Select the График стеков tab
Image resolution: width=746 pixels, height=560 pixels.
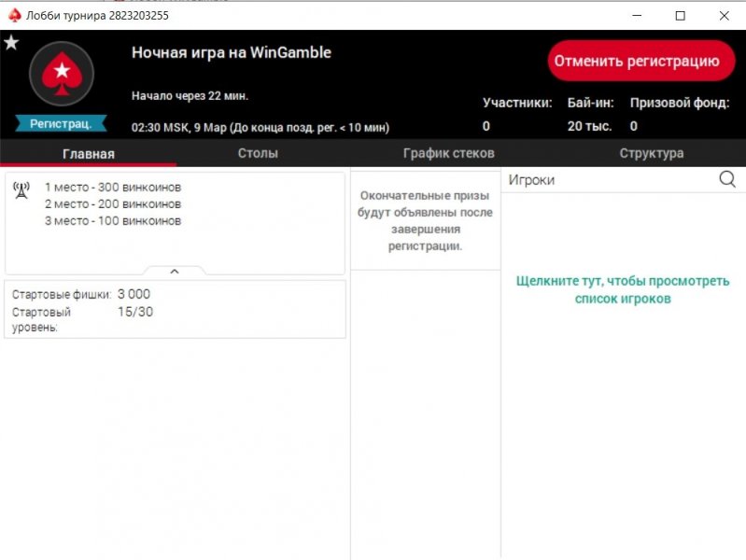pos(448,153)
